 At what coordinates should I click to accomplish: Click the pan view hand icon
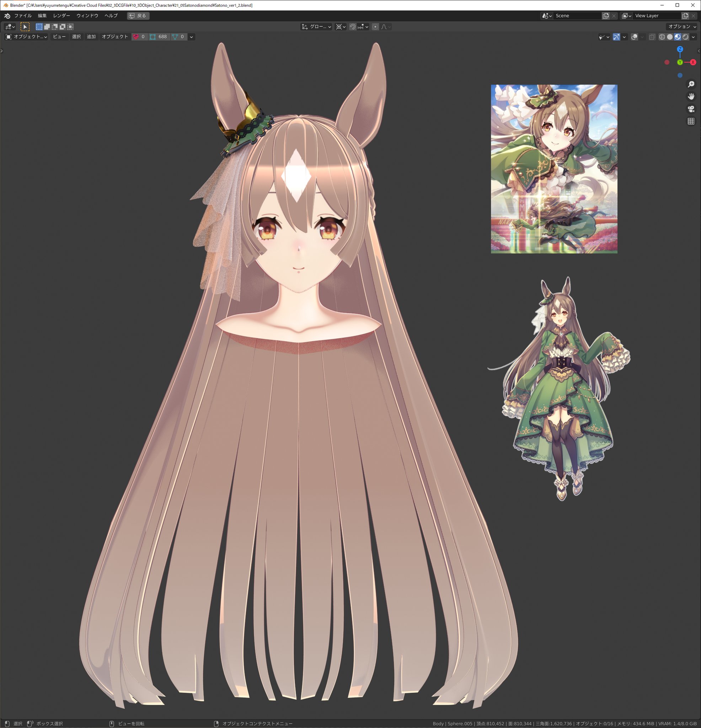click(x=691, y=97)
